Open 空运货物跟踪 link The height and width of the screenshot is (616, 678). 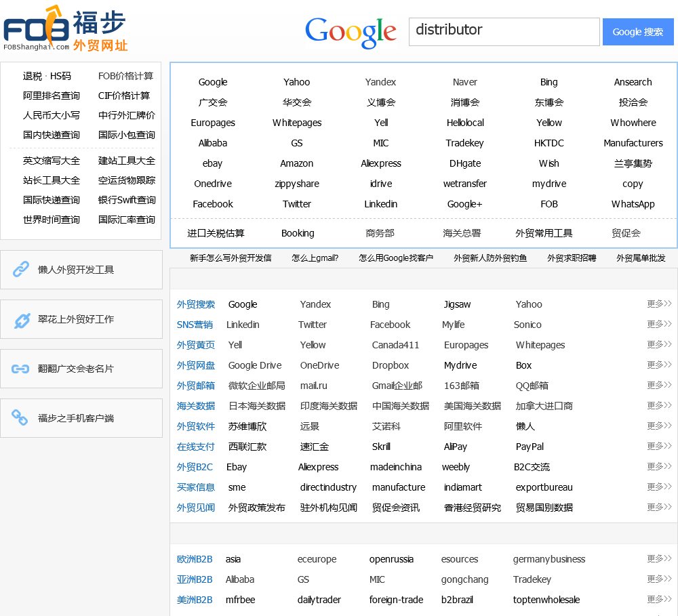(x=127, y=180)
